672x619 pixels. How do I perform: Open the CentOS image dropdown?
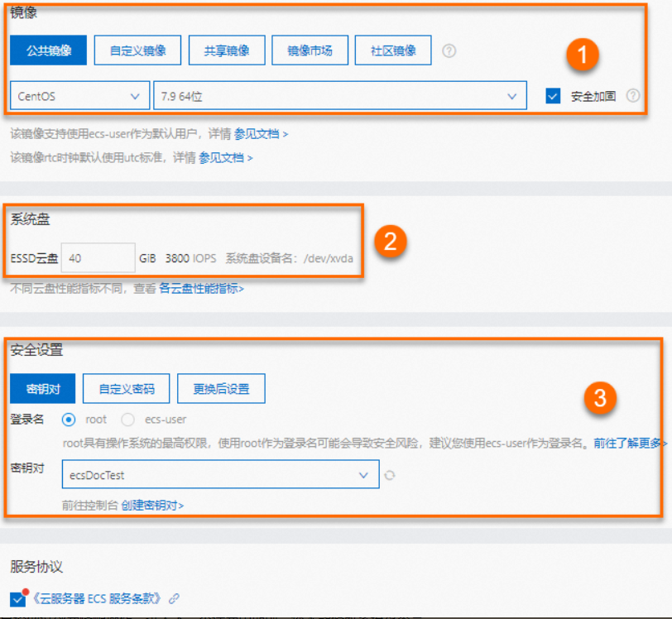[x=79, y=95]
